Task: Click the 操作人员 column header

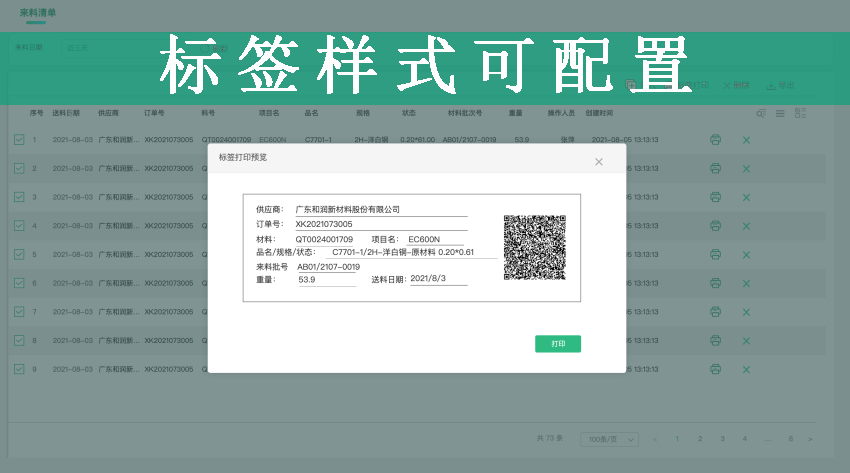Action: [561, 113]
